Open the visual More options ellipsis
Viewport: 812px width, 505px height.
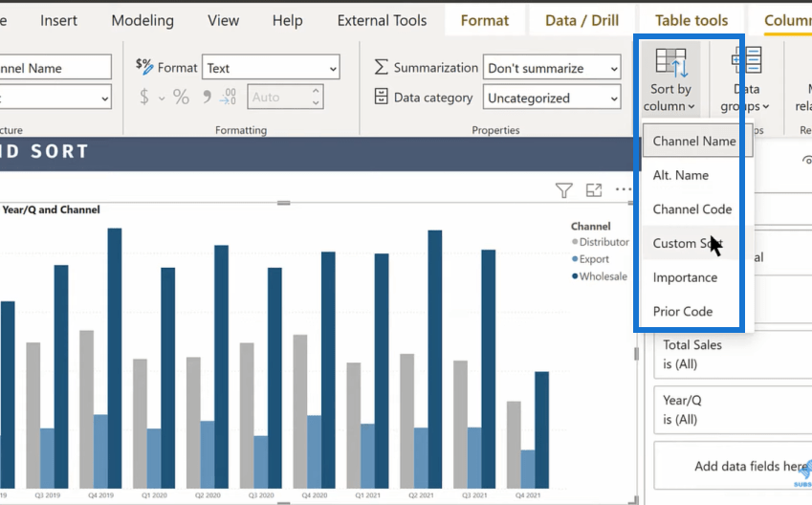(624, 189)
